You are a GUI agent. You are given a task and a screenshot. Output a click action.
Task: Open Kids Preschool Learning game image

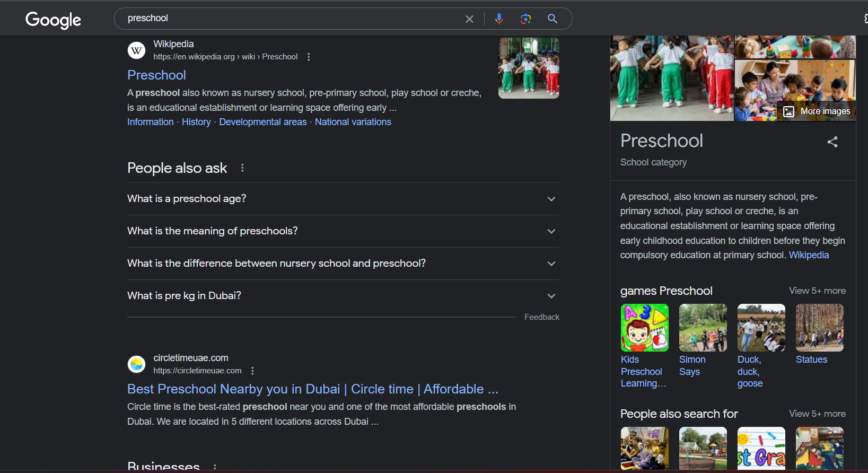pos(645,328)
